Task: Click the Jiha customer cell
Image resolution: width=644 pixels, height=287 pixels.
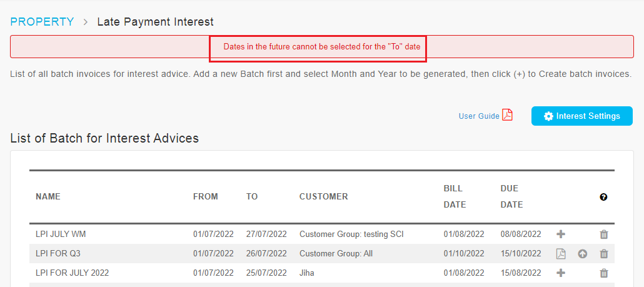Action: [307, 273]
